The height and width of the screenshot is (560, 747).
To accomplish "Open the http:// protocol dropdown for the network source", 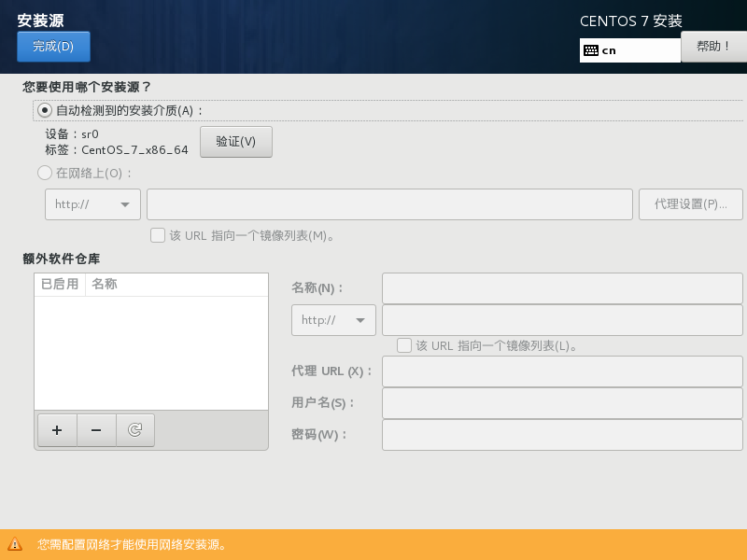I will 92,203.
